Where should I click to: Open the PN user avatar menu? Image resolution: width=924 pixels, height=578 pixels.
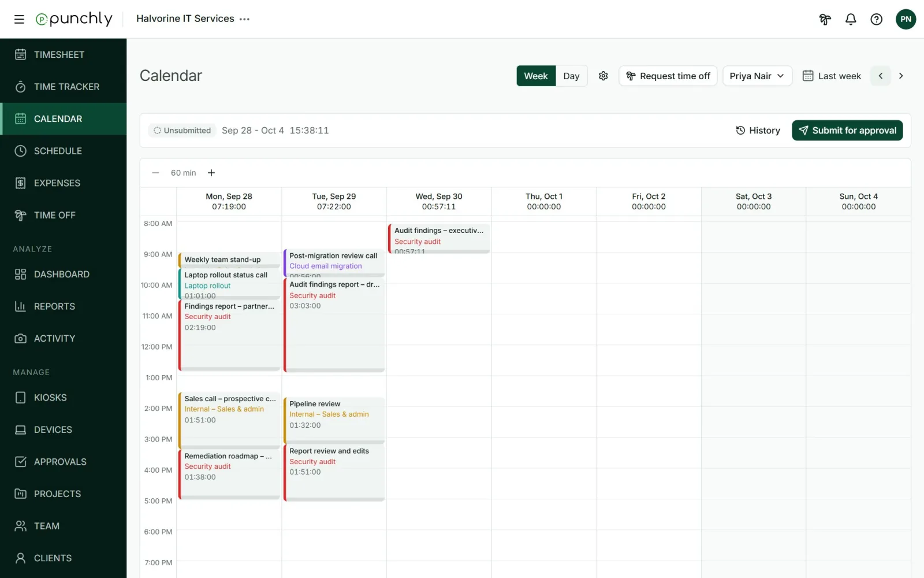[x=906, y=19]
